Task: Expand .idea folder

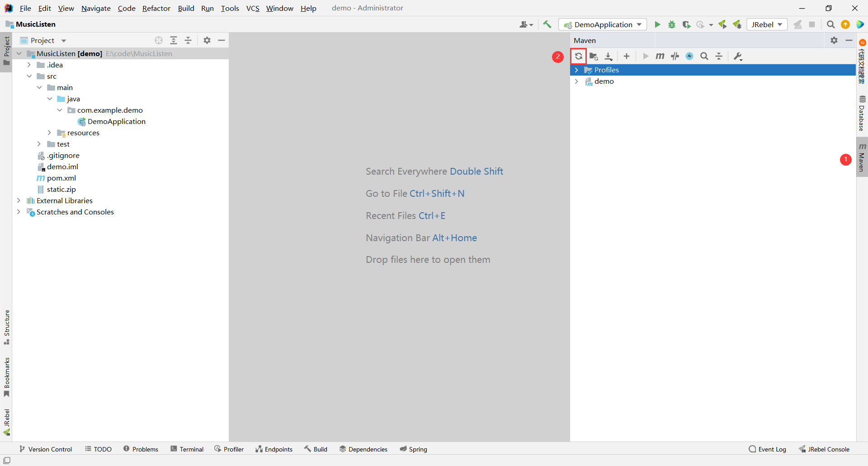Action: pyautogui.click(x=29, y=65)
